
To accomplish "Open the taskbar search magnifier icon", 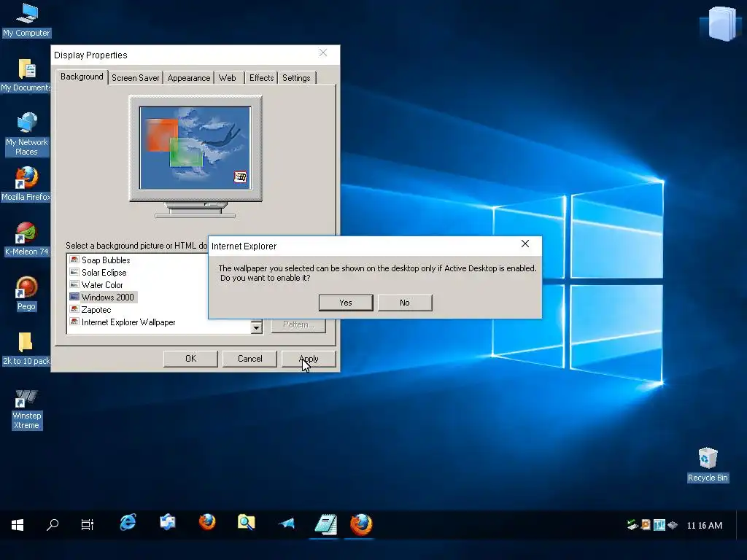I will 53,525.
